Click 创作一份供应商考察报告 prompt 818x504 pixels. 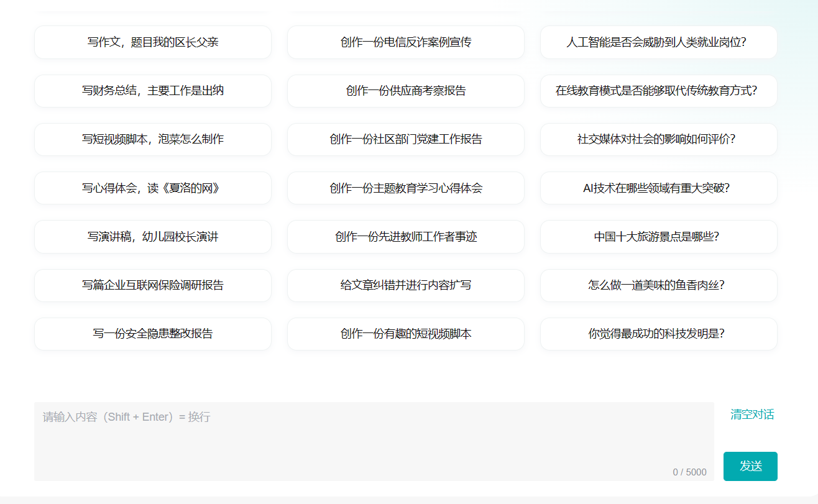tap(405, 91)
